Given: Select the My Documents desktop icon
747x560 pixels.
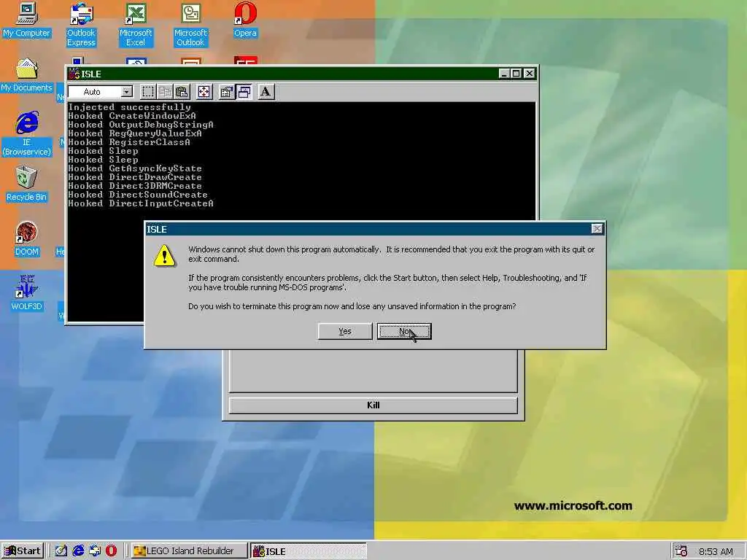Looking at the screenshot, I should [26, 75].
